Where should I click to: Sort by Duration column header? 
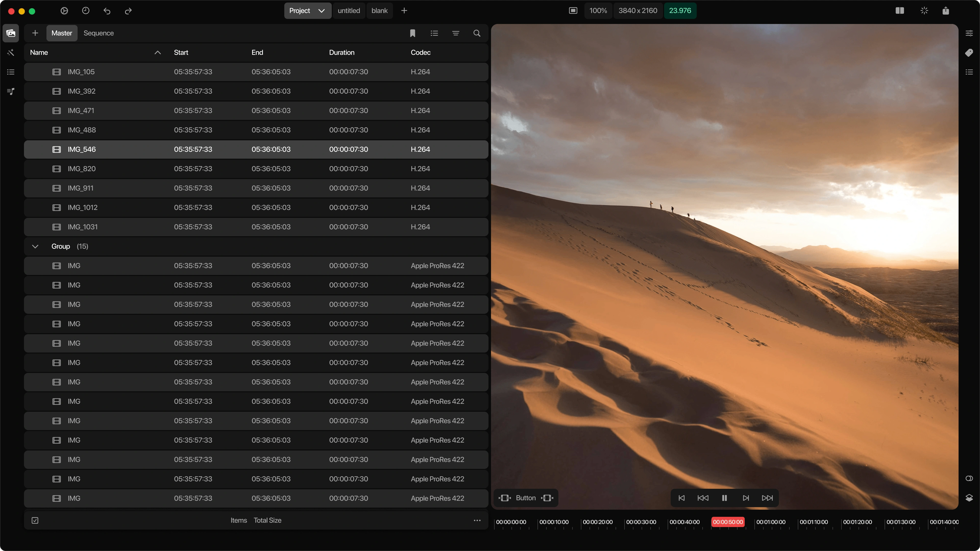[342, 53]
